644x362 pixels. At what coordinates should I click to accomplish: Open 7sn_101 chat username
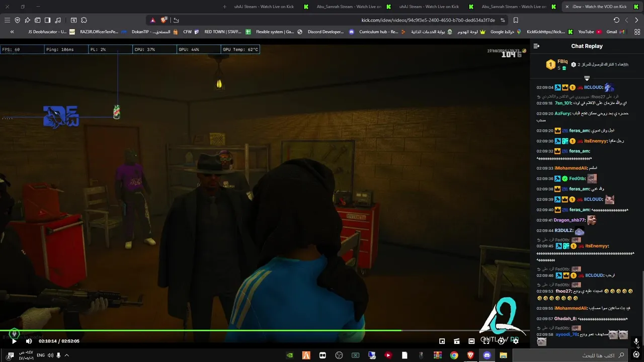[x=563, y=103]
